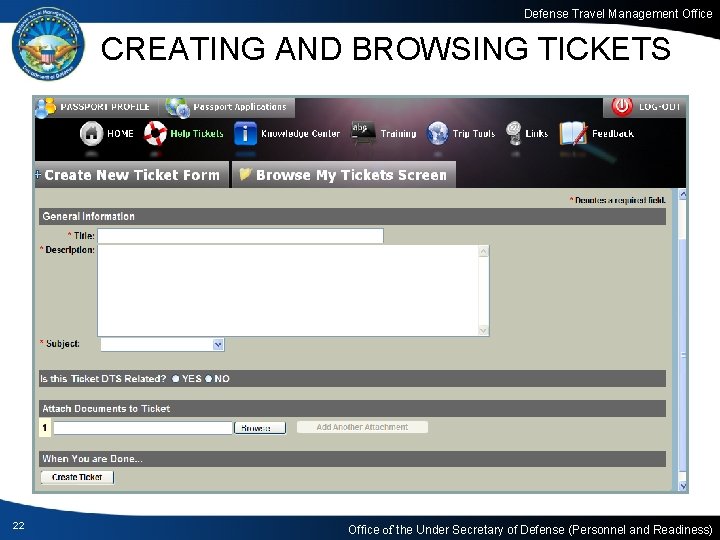720x540 pixels.
Task: Click the HOME navigation label
Action: [120, 134]
